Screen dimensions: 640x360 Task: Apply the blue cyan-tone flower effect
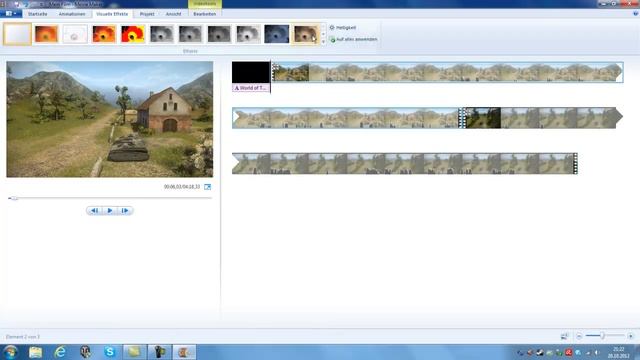[x=276, y=34]
